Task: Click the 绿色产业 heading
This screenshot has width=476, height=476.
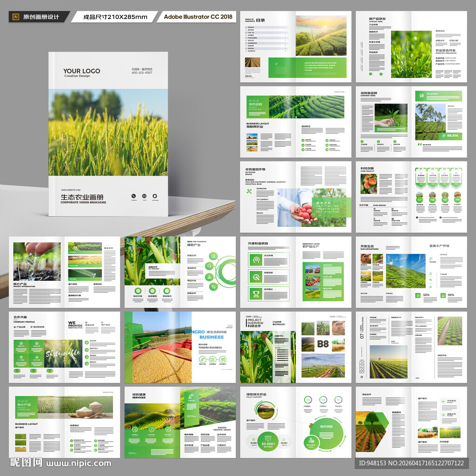Action: pyautogui.click(x=194, y=245)
